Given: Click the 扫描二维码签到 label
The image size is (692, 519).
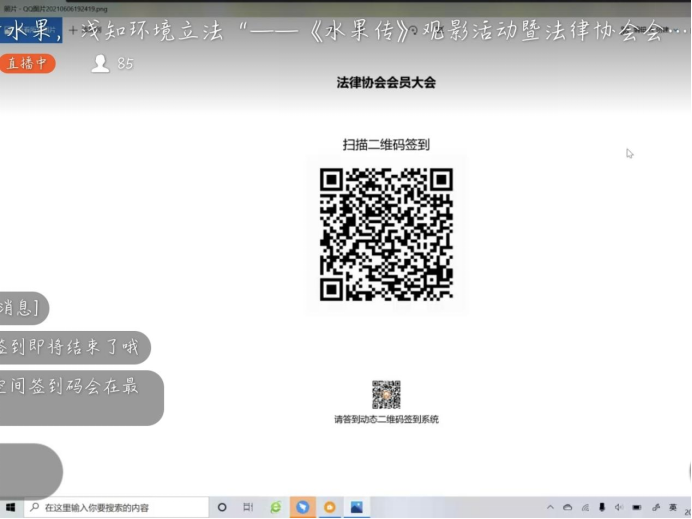Looking at the screenshot, I should coord(386,145).
